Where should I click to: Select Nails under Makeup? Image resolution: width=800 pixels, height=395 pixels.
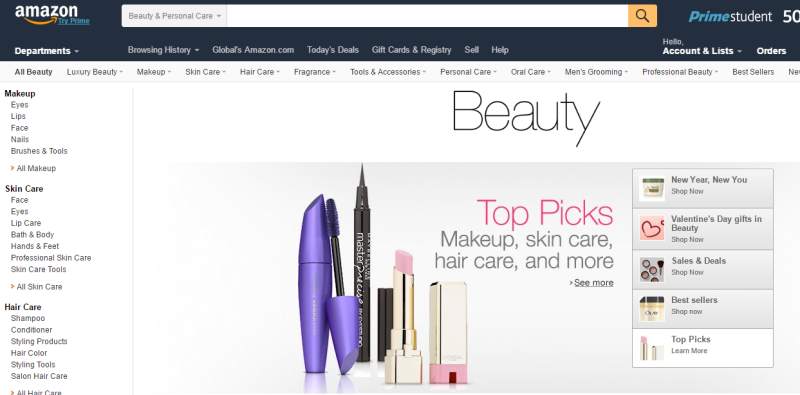point(20,139)
